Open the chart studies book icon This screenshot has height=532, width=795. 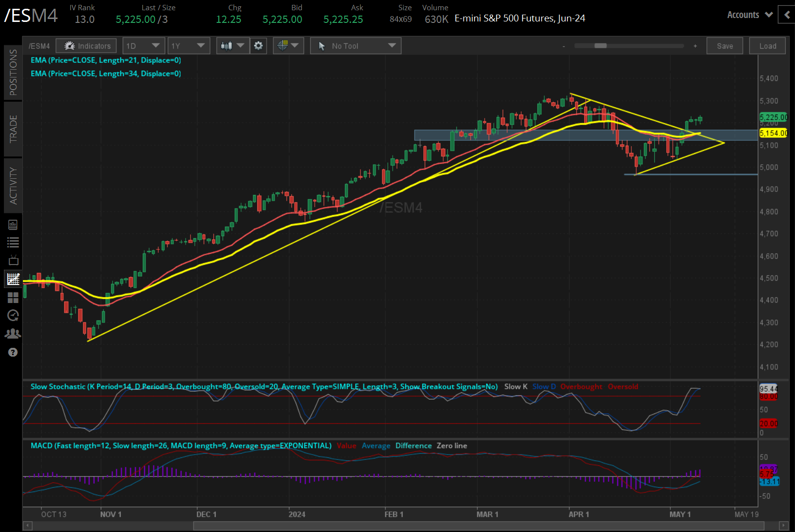coord(13,224)
